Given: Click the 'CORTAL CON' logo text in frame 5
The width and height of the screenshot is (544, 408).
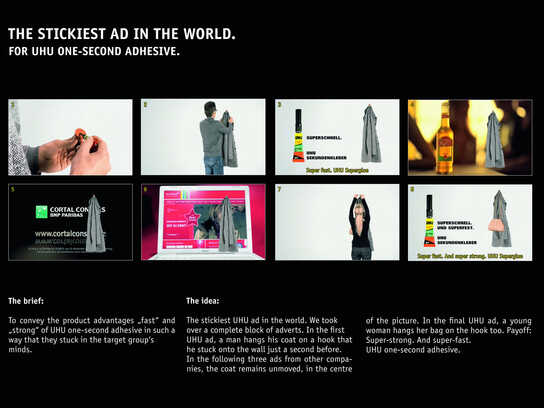Looking at the screenshot, I should click(69, 209).
